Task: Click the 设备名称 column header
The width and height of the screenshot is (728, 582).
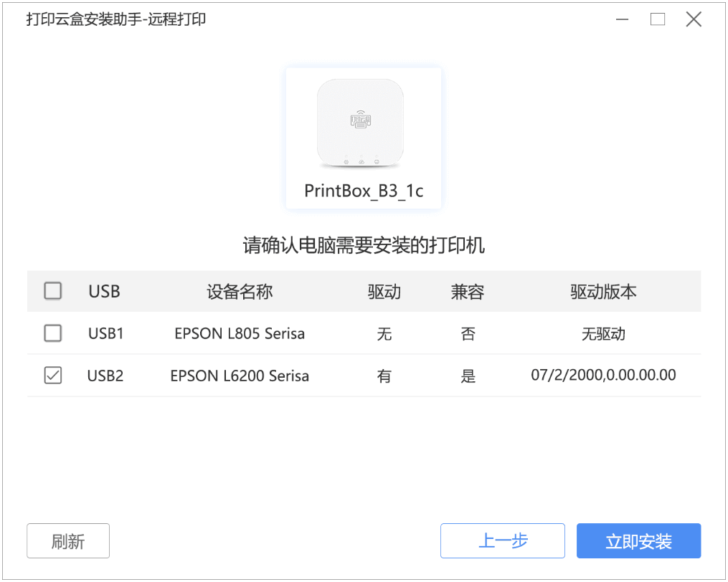Action: coord(240,292)
